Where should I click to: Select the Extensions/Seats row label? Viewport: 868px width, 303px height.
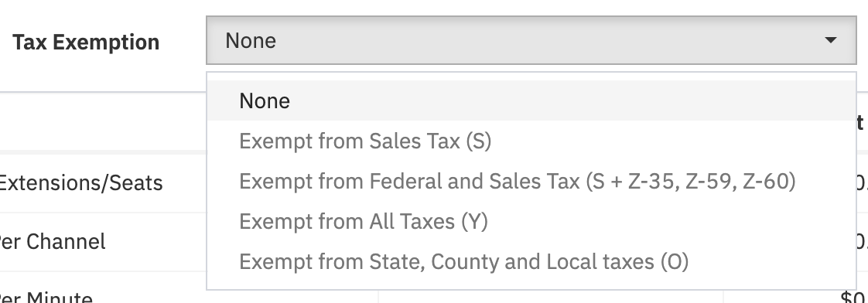80,183
